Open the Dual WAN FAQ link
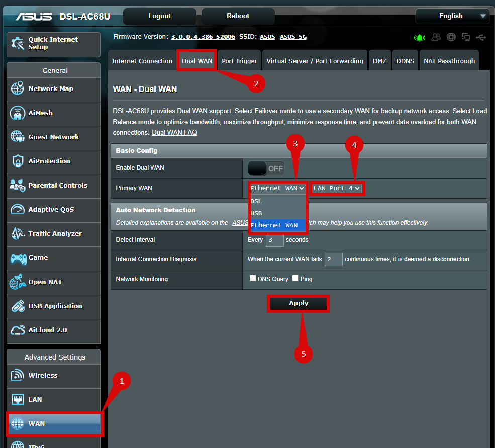This screenshot has width=495, height=448. [174, 133]
